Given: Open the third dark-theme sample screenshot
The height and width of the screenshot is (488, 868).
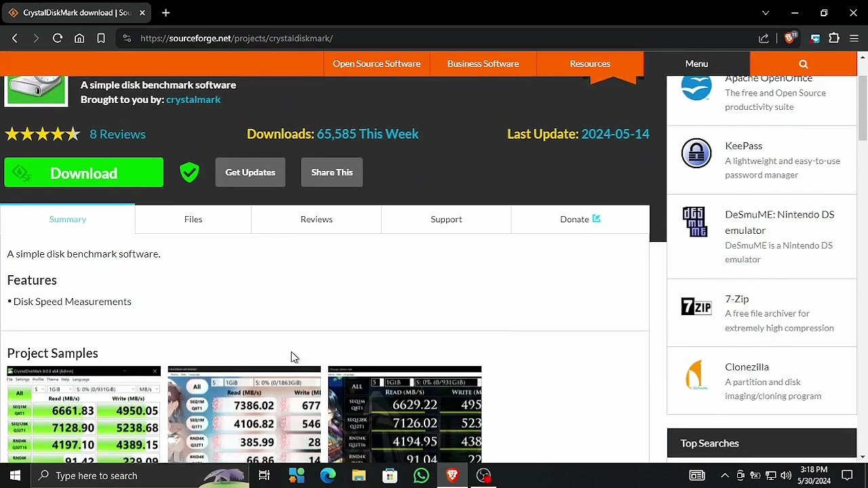Looking at the screenshot, I should coord(405,415).
